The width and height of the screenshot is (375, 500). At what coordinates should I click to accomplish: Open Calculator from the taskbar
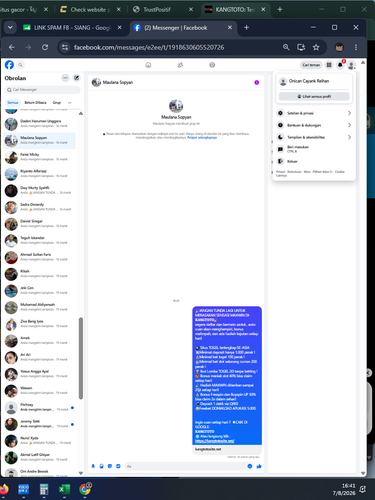tap(44, 489)
